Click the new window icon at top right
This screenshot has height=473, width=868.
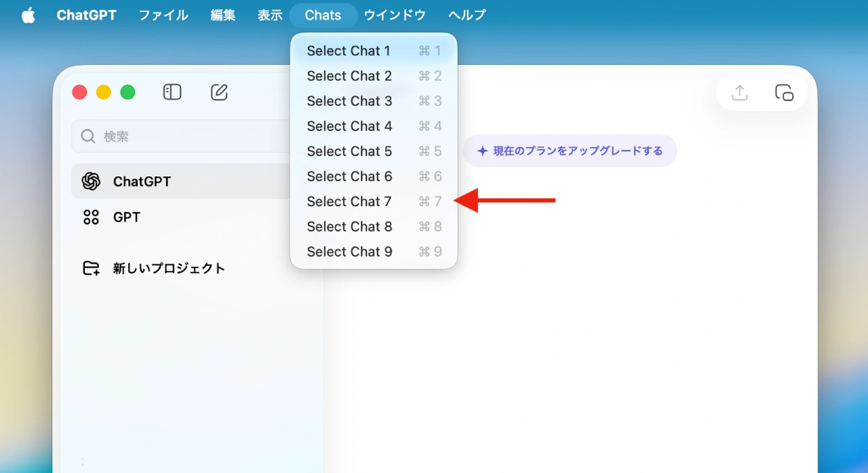click(784, 92)
